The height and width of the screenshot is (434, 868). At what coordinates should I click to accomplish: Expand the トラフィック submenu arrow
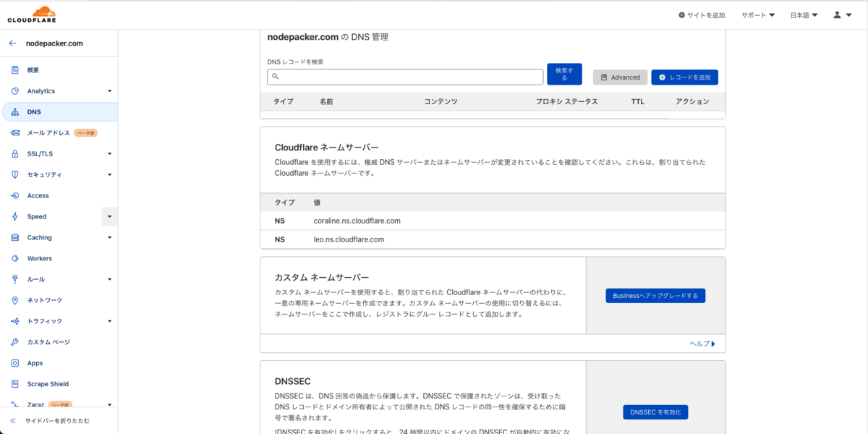coord(110,321)
